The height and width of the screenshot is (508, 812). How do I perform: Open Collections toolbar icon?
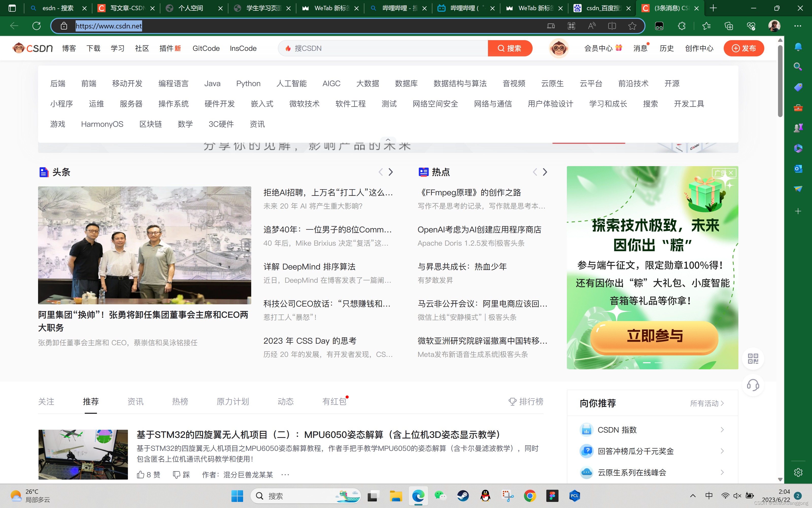click(729, 26)
